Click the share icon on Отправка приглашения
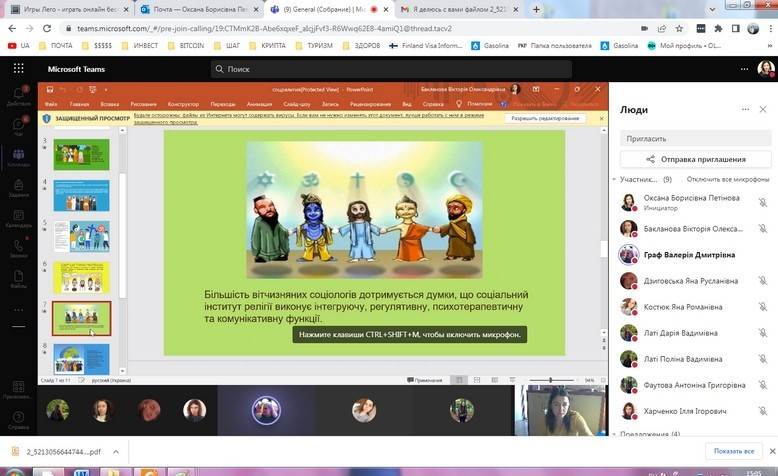 point(650,159)
